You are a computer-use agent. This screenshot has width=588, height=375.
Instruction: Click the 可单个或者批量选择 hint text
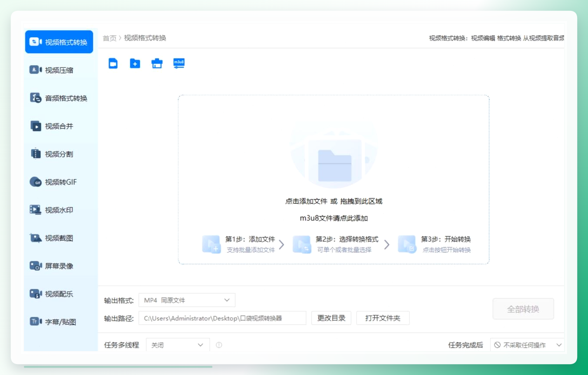coord(344,250)
